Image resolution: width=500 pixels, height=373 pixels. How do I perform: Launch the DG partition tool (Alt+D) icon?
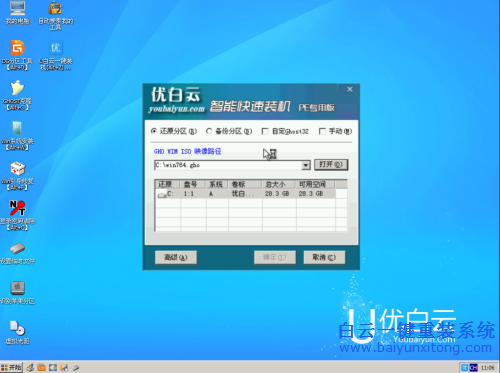pyautogui.click(x=17, y=55)
